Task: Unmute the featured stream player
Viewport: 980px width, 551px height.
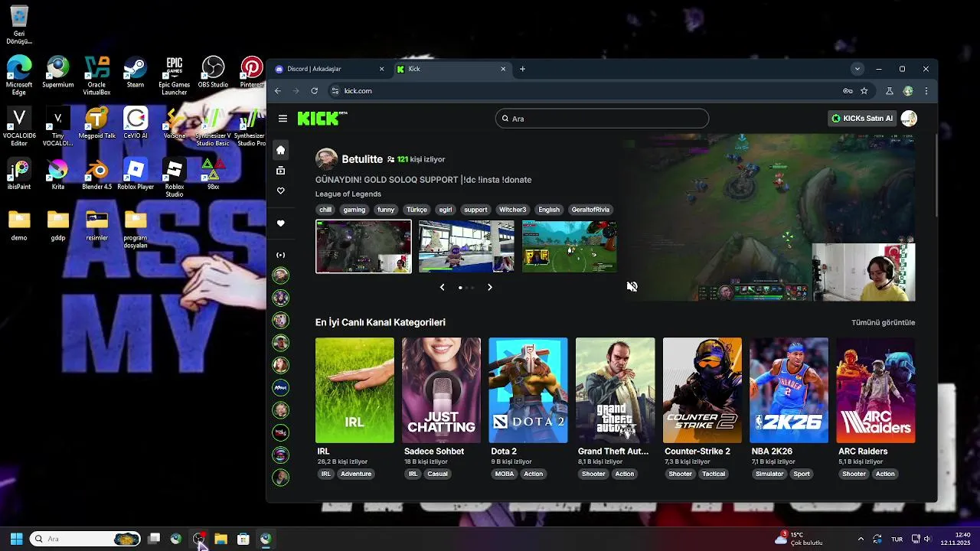Action: [632, 286]
